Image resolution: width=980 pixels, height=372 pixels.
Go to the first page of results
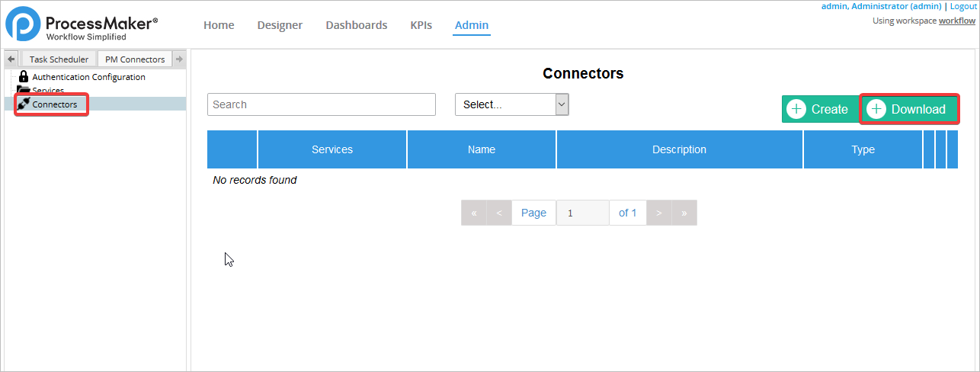click(474, 213)
